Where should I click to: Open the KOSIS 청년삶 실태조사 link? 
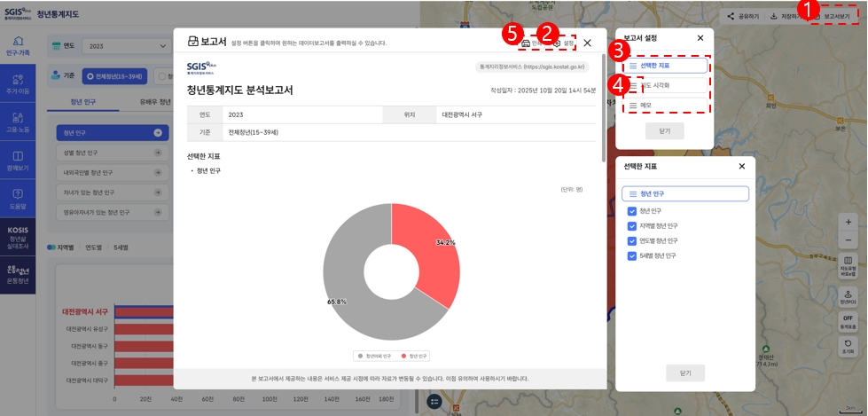tap(18, 237)
